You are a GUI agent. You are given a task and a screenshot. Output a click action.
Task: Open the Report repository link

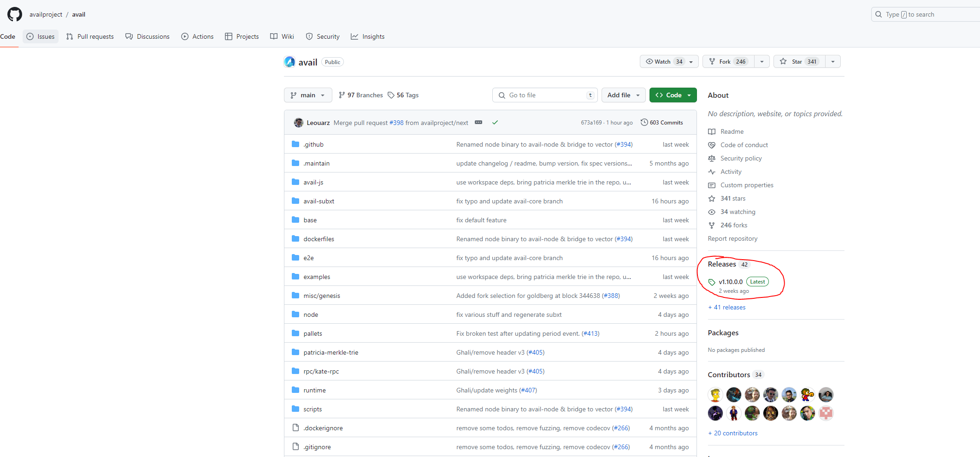pos(732,239)
